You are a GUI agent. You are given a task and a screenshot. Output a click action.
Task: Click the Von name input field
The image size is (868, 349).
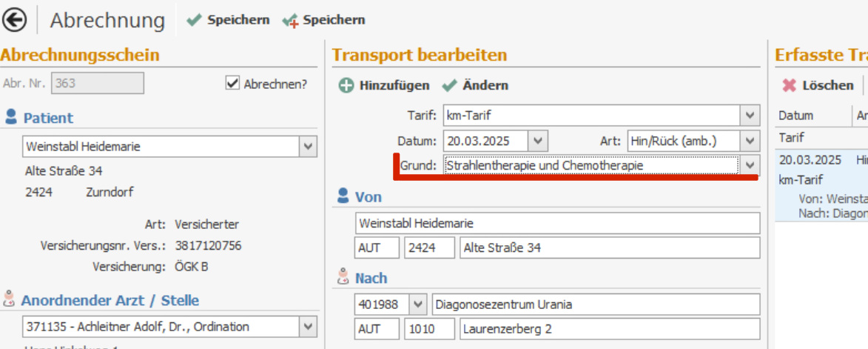click(557, 223)
